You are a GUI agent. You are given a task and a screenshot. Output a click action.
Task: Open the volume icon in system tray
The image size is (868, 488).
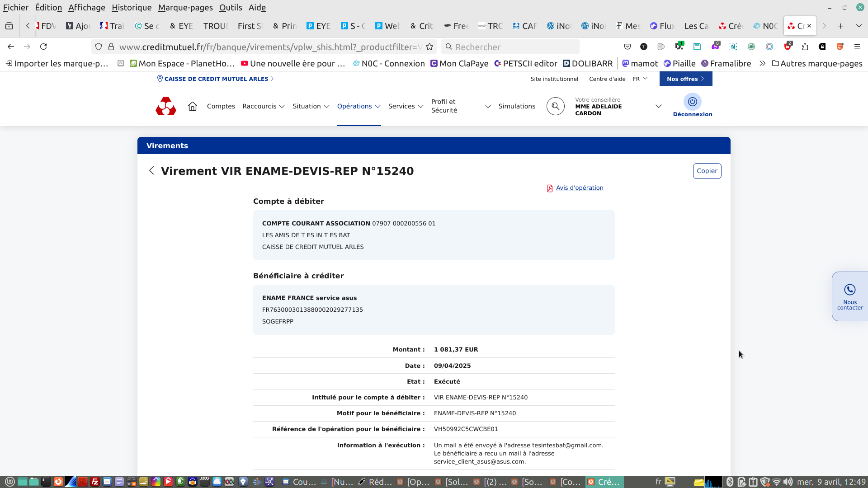click(x=788, y=482)
